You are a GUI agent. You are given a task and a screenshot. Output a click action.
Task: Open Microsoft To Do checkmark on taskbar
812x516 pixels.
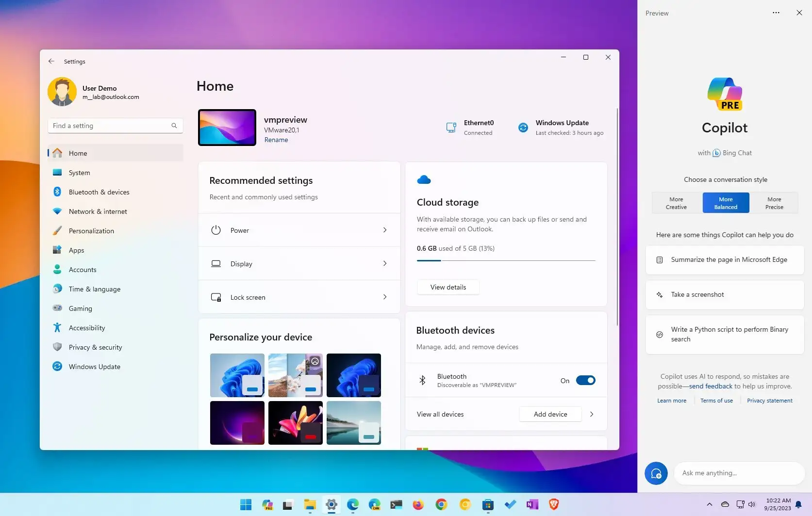[x=510, y=505]
